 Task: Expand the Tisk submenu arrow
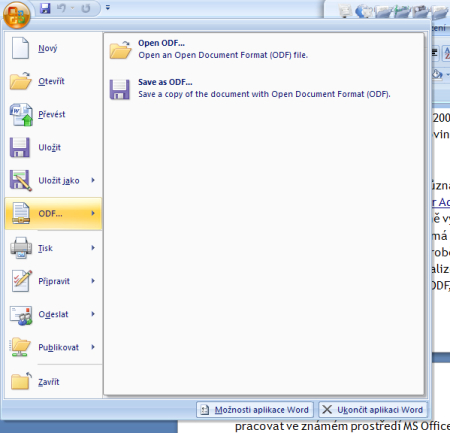[93, 248]
